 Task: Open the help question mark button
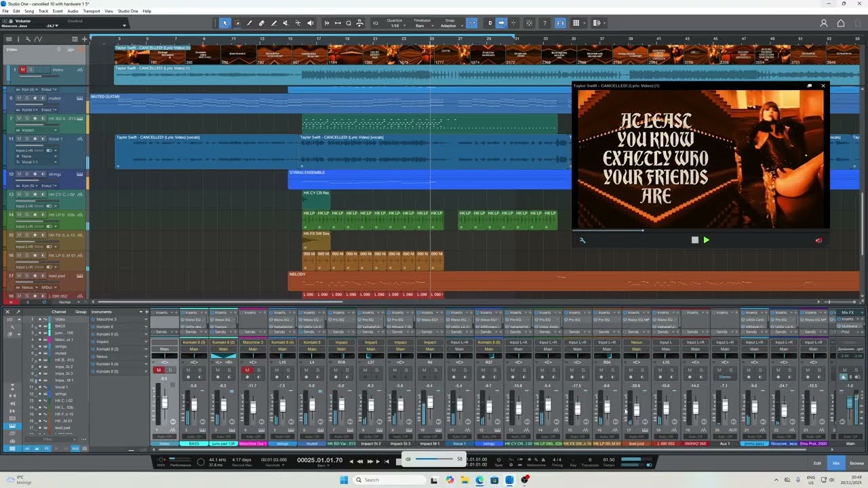[x=545, y=23]
